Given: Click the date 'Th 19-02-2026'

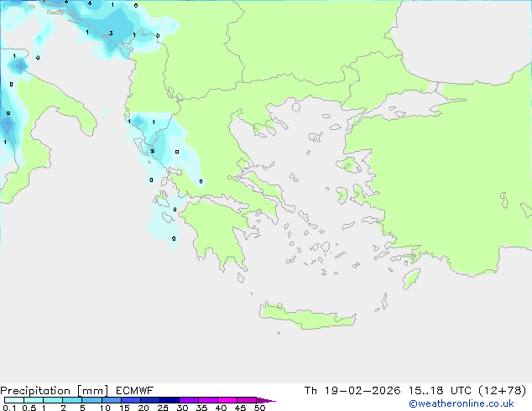Looking at the screenshot, I should [x=352, y=391].
